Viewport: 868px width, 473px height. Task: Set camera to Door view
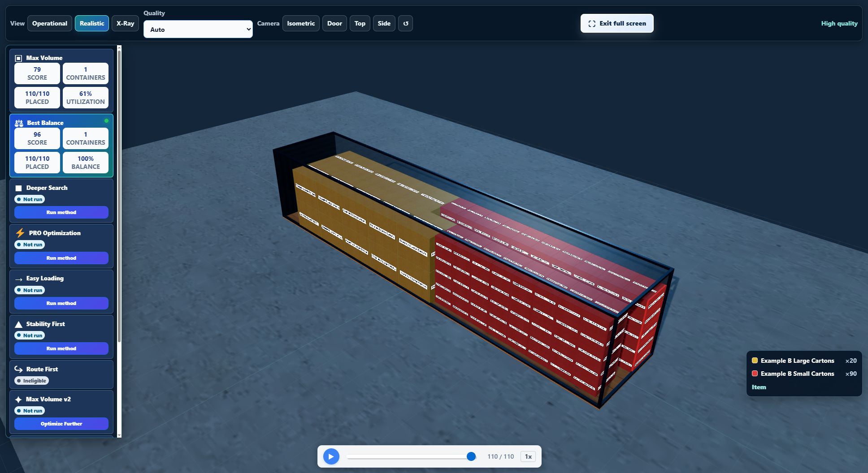click(334, 23)
